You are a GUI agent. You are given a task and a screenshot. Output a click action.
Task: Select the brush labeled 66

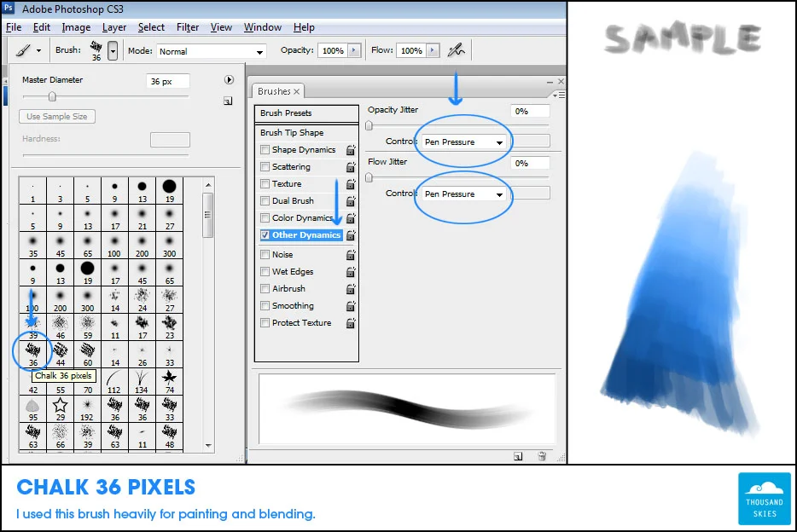coord(60,436)
